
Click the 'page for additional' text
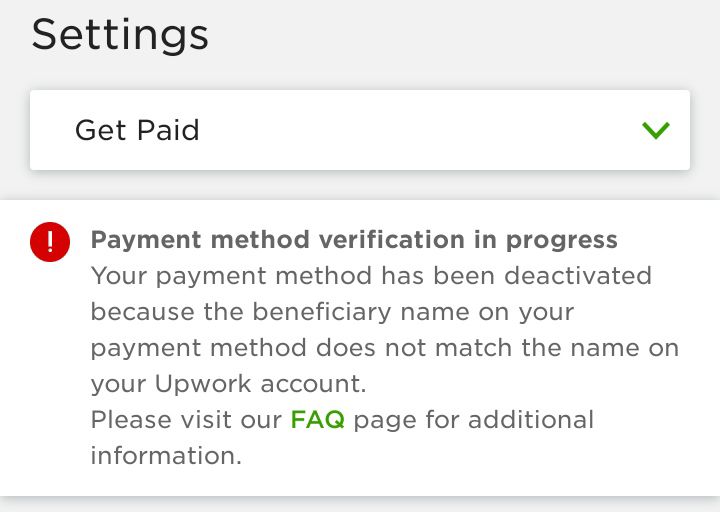pos(473,419)
